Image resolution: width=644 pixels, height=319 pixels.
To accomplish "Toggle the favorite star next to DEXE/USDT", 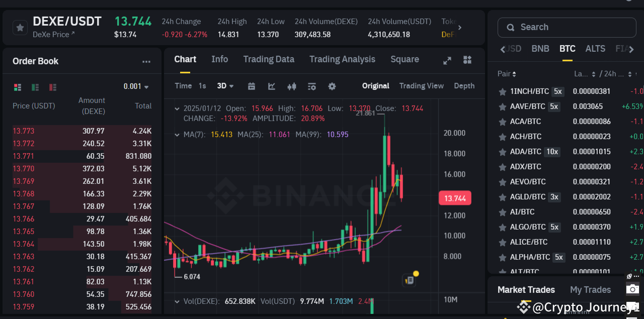I will pyautogui.click(x=20, y=27).
